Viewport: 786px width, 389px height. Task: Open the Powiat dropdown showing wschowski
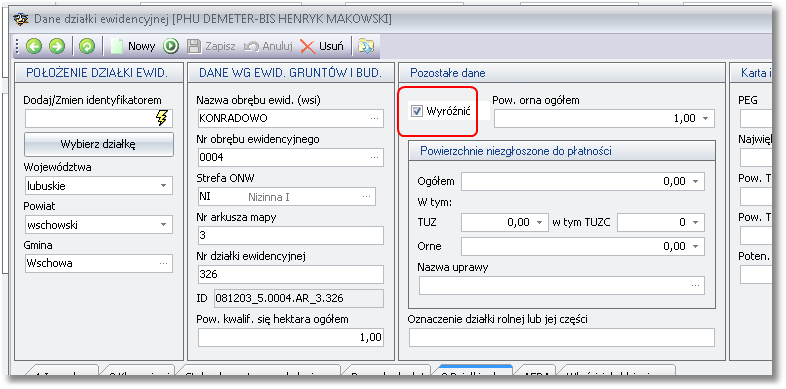tap(163, 225)
